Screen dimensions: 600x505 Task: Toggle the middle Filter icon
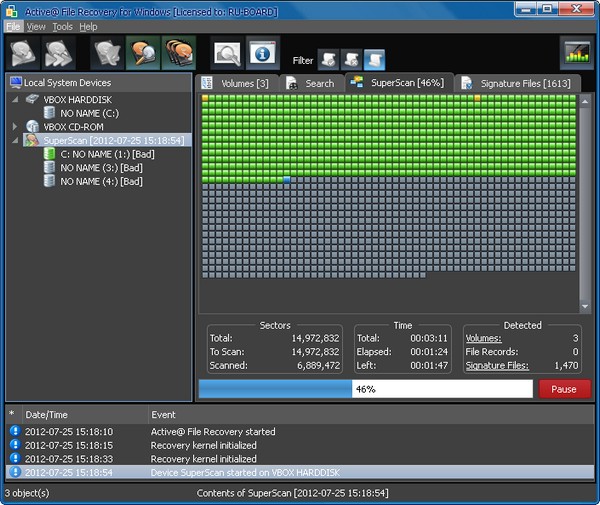point(351,60)
